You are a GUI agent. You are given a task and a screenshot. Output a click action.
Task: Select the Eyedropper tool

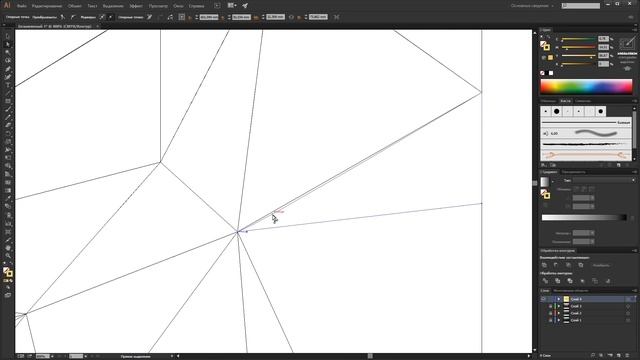8,198
